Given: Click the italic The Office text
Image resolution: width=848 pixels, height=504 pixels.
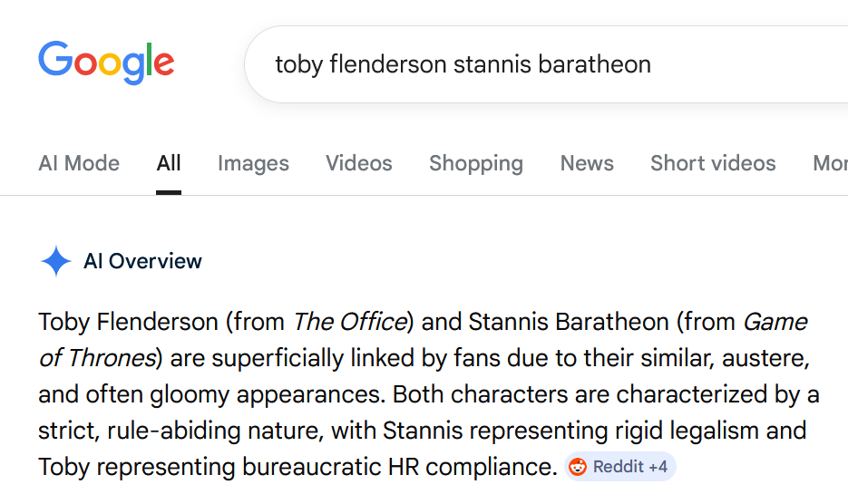Looking at the screenshot, I should coord(349,322).
